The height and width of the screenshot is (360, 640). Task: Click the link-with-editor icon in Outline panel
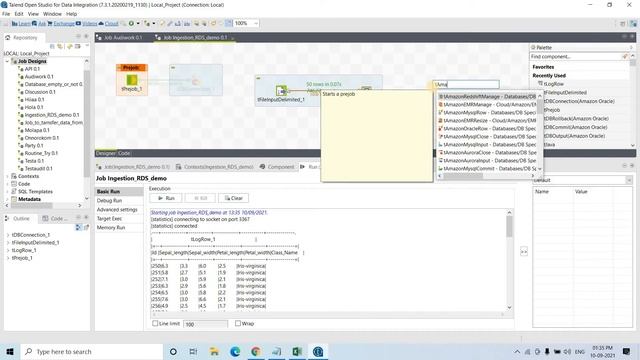[78, 227]
